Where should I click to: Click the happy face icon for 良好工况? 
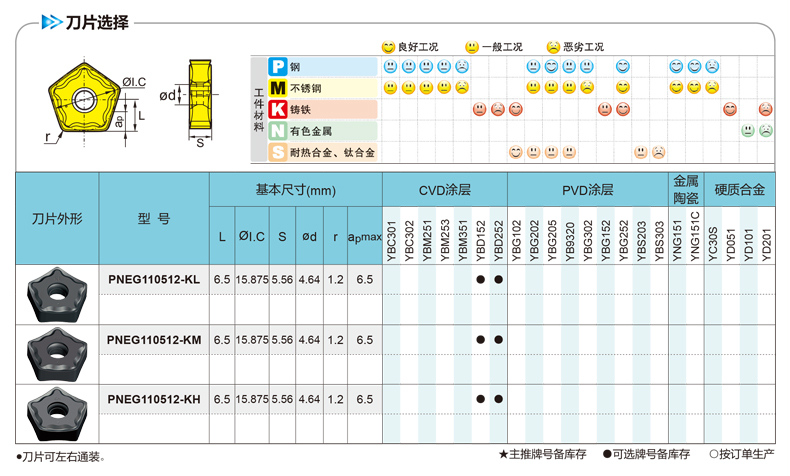388,47
